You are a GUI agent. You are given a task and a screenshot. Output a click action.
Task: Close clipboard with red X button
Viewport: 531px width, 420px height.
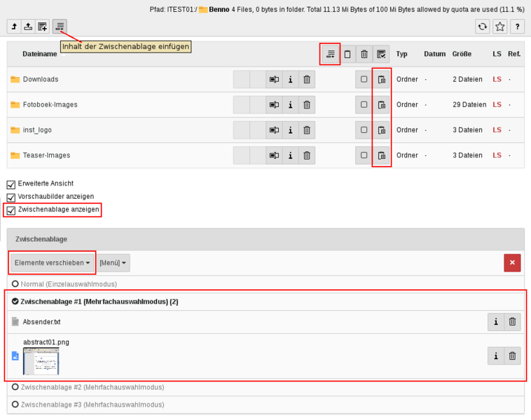point(512,263)
